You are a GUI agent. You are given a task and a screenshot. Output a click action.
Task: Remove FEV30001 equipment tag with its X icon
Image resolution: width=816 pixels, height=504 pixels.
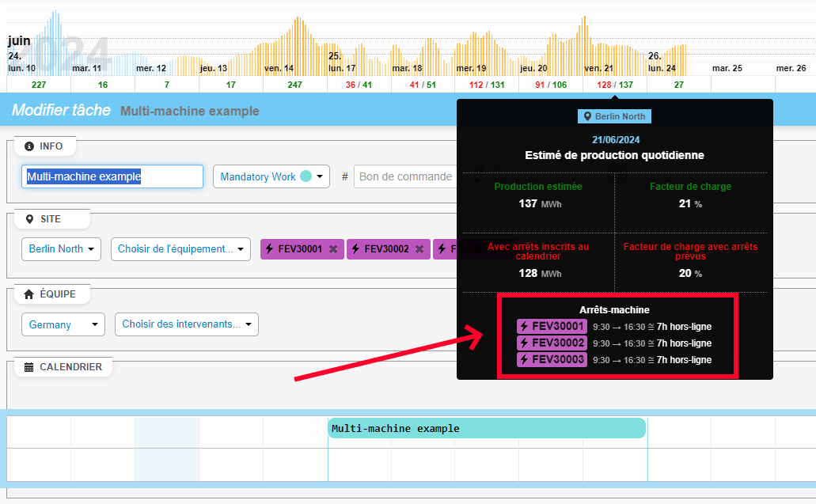point(333,249)
